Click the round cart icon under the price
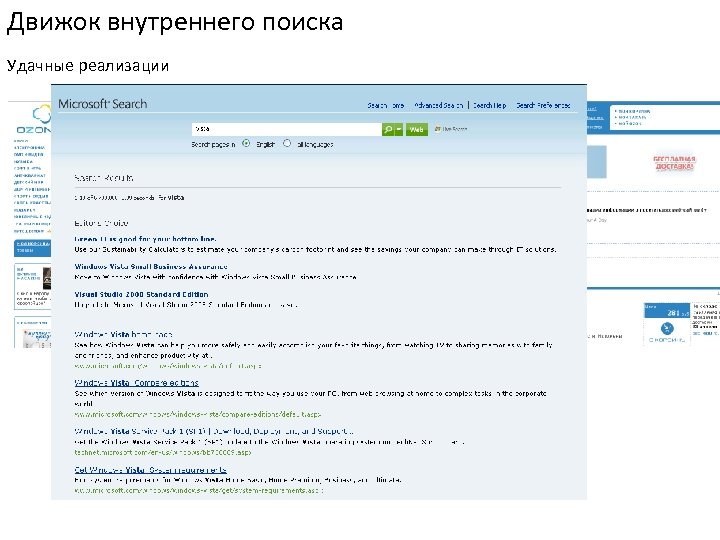Image resolution: width=720 pixels, height=540 pixels. tap(667, 328)
